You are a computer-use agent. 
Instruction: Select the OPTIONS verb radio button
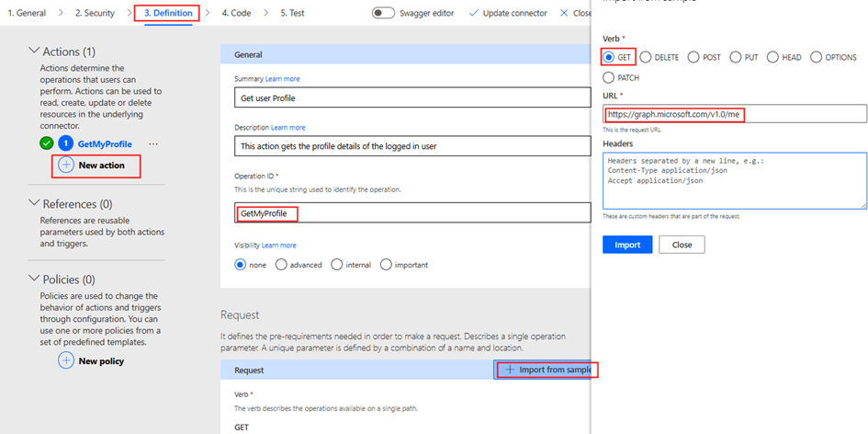pos(816,57)
